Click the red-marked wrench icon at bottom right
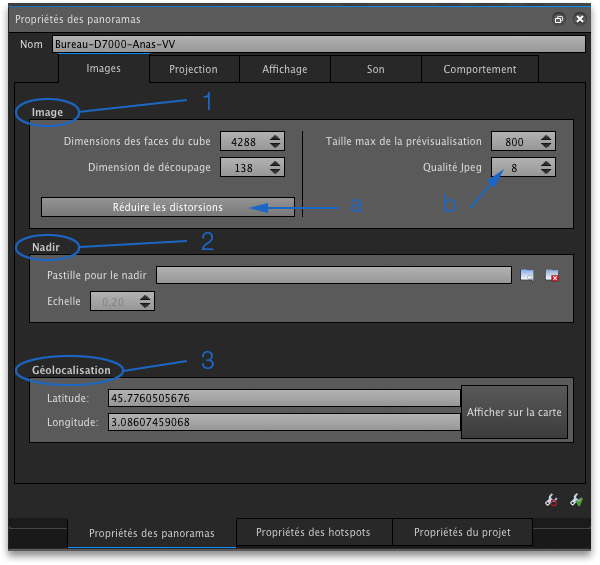This screenshot has width=600, height=565. coord(551,500)
